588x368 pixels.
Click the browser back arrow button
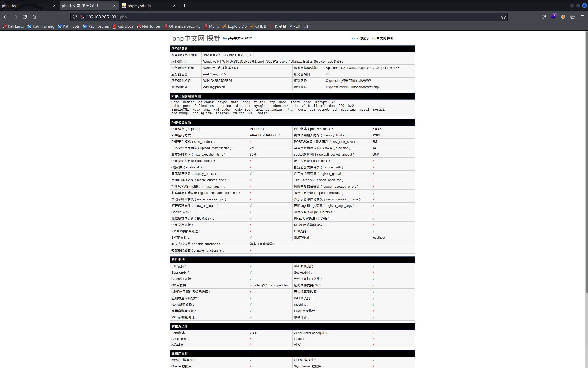tap(6, 17)
